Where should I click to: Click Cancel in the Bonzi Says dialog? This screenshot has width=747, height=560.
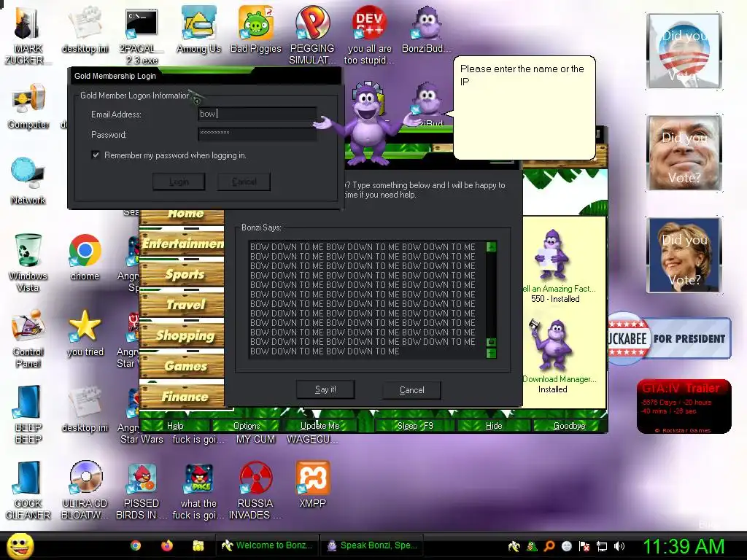click(x=411, y=390)
